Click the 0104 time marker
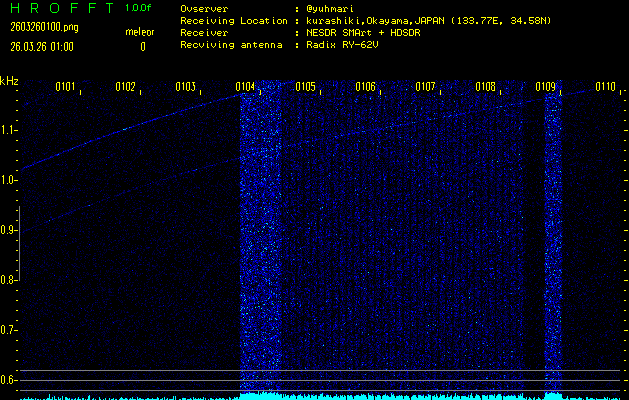The width and height of the screenshot is (629, 400). point(245,87)
